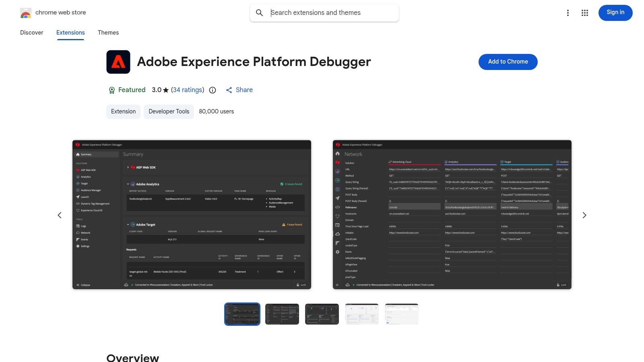Select the second screenshot thumbnail
Image resolution: width=644 pixels, height=362 pixels.
(282, 314)
